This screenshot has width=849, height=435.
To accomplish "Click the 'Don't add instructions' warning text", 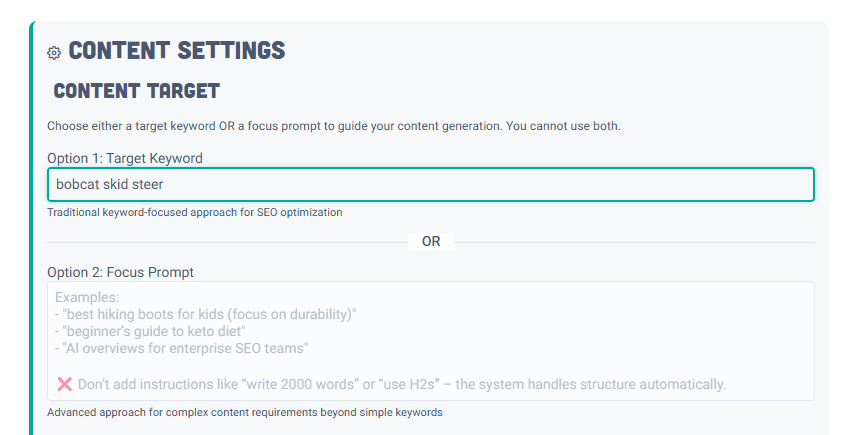I will click(x=401, y=384).
